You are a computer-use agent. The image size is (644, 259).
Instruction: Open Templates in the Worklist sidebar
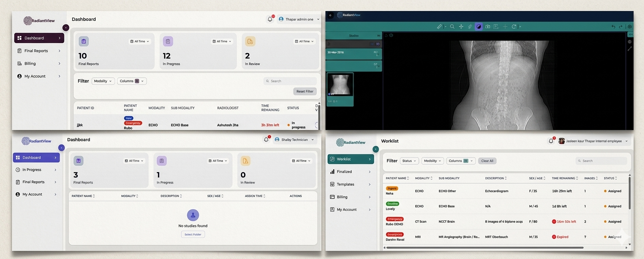coord(350,184)
